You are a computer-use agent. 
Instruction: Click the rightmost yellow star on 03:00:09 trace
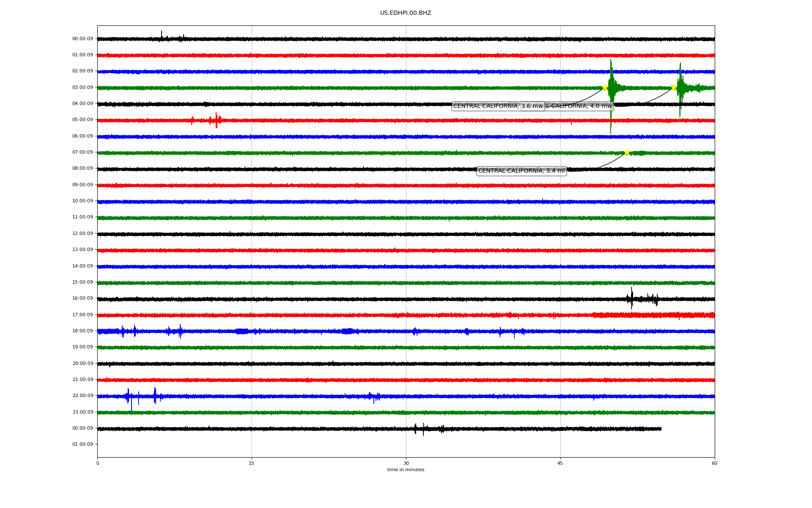[x=674, y=88]
